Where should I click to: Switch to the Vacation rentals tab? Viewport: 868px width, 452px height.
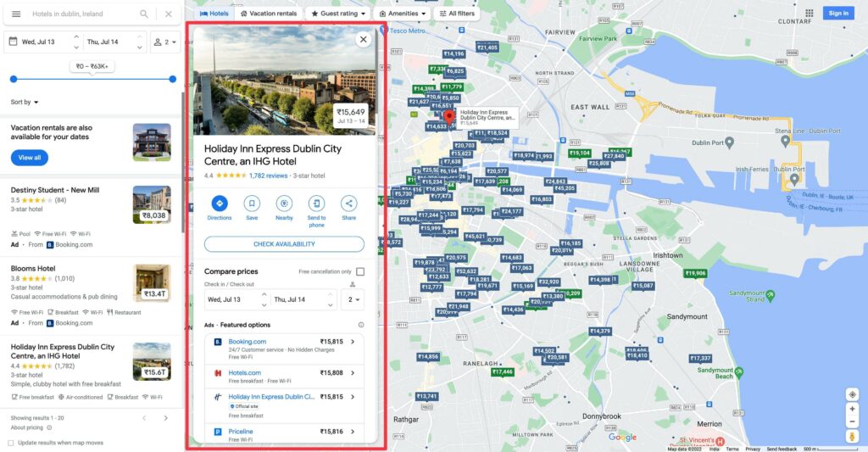click(268, 14)
